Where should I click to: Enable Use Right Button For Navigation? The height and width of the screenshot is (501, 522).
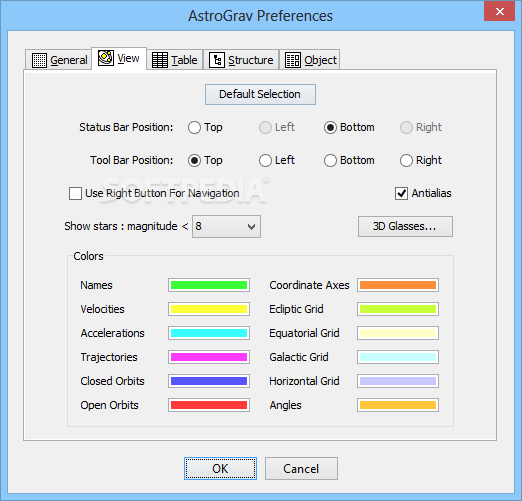(x=75, y=193)
